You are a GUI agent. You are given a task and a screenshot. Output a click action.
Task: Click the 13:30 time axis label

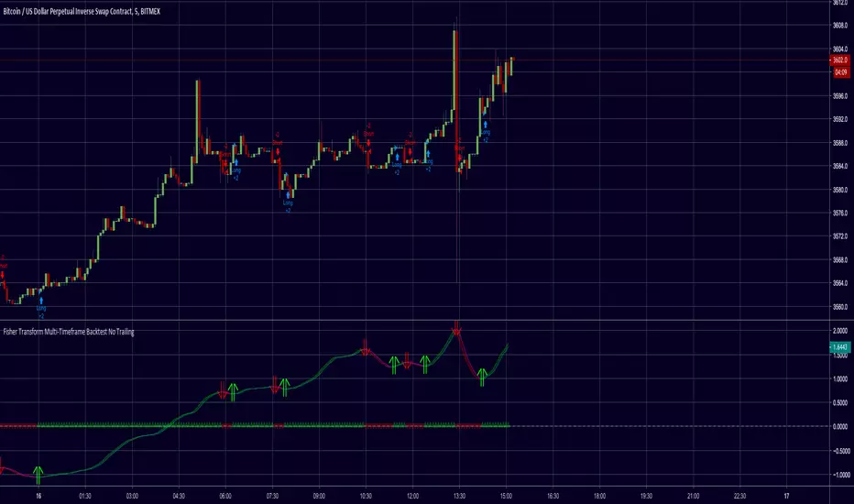(x=460, y=496)
